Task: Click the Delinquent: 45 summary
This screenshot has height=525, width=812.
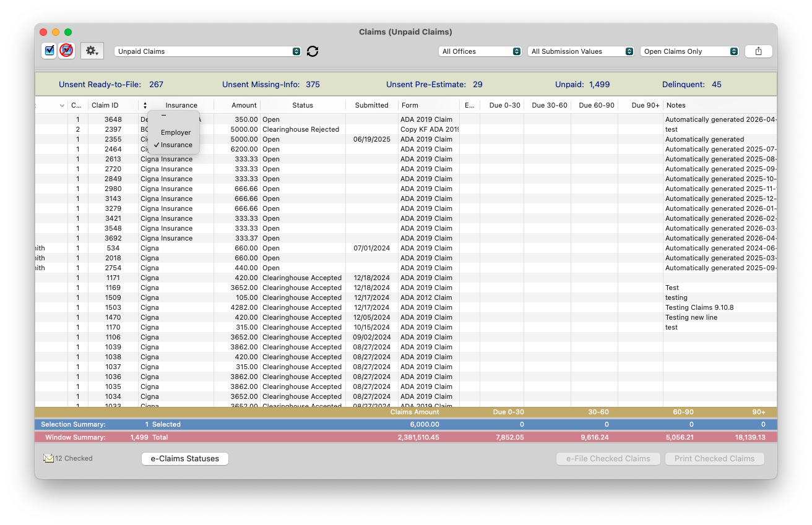Action: 692,84
